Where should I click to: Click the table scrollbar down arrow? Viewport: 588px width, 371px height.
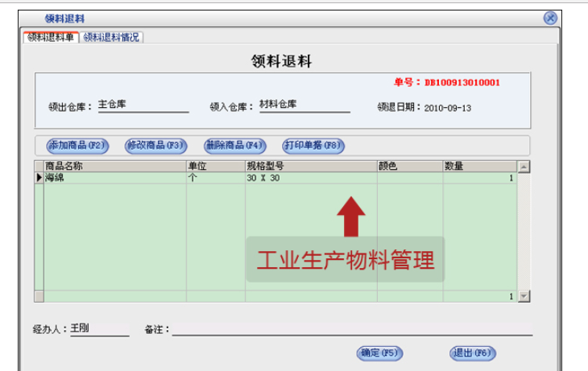524,296
